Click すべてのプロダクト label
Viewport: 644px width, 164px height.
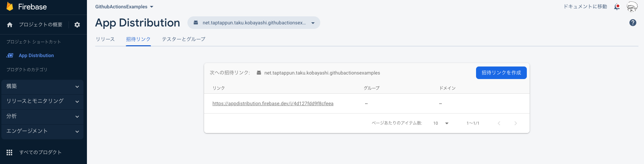40,152
